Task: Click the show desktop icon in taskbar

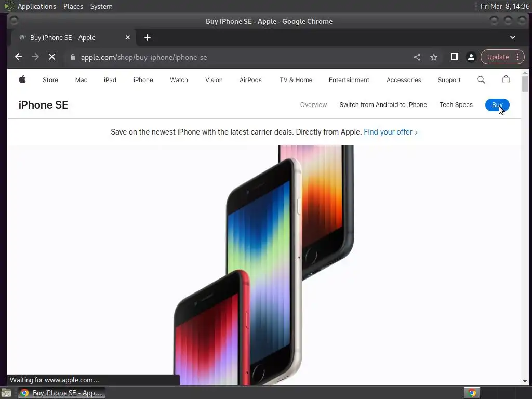Action: tap(6, 393)
